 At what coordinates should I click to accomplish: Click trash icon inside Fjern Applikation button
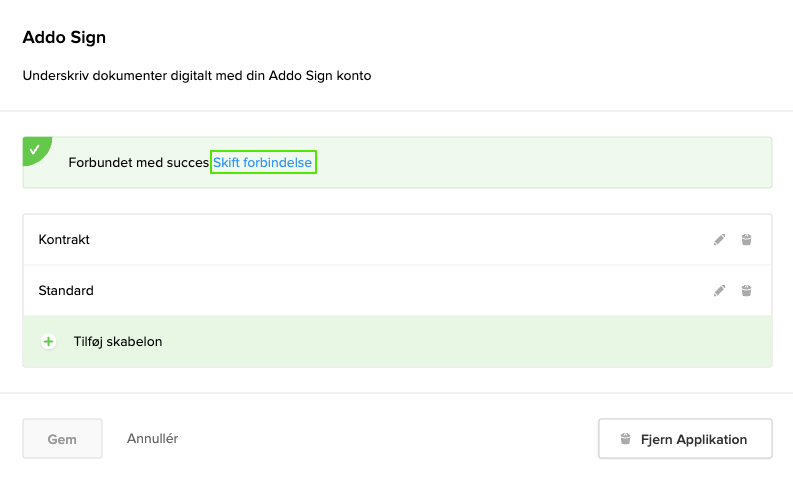pos(626,439)
